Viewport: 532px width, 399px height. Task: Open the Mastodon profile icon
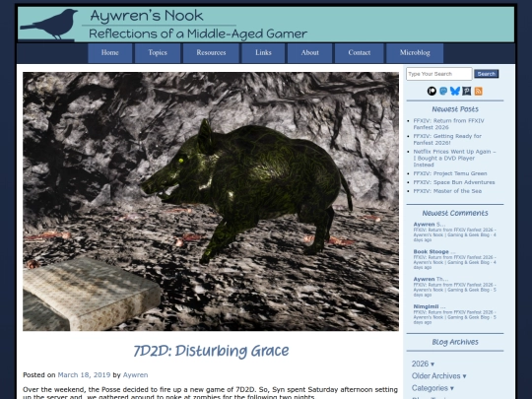[x=443, y=91]
